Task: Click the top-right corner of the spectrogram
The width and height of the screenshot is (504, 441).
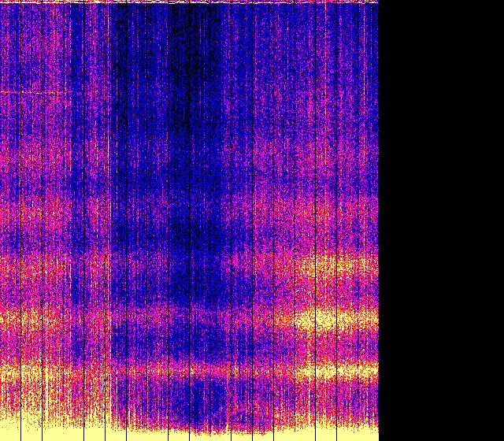Action: click(x=376, y=2)
